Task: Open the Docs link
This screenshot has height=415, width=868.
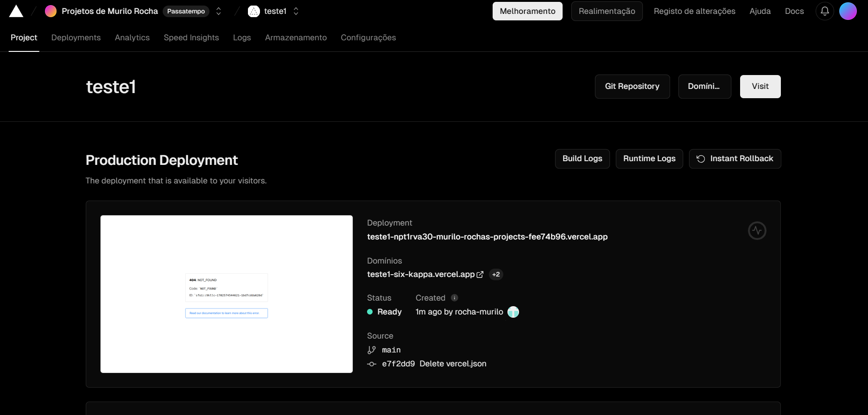Action: coord(794,11)
